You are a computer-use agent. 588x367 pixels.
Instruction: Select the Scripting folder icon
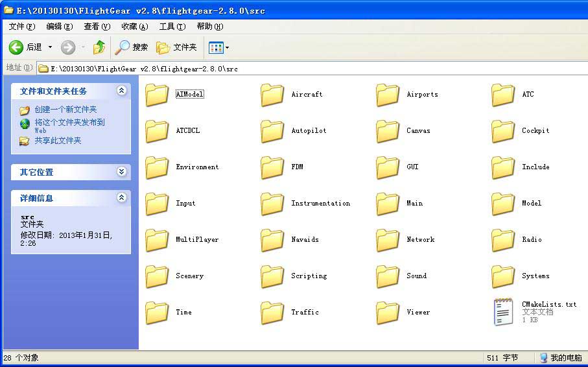click(x=273, y=277)
